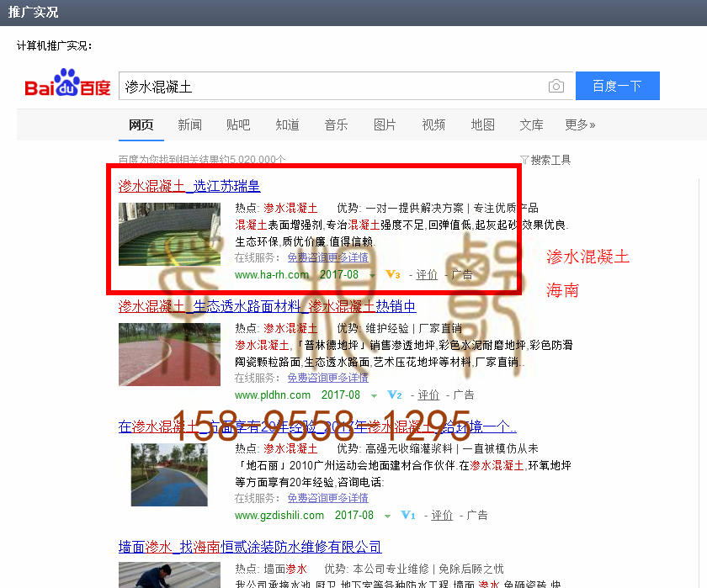Click the orange V3 badge icon
707x588 pixels.
pos(393,274)
